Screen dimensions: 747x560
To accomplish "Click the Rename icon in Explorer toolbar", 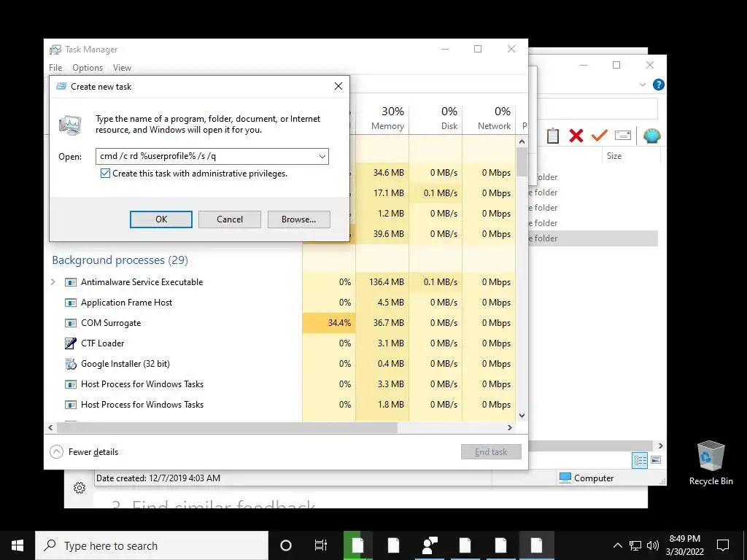I will tap(623, 136).
